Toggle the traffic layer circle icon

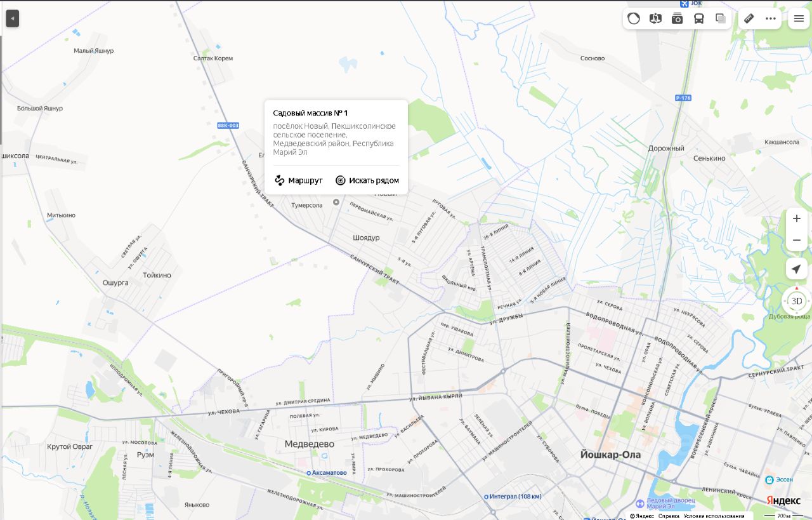pos(634,18)
